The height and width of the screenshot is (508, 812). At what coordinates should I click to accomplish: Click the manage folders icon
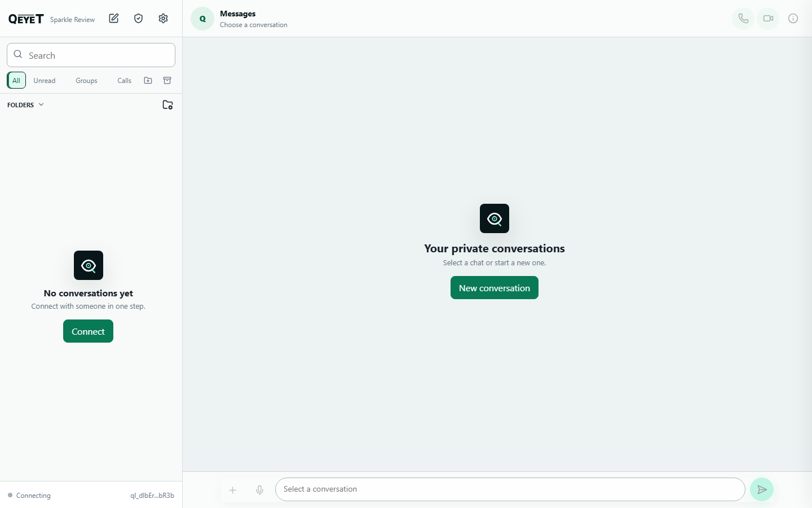point(167,105)
